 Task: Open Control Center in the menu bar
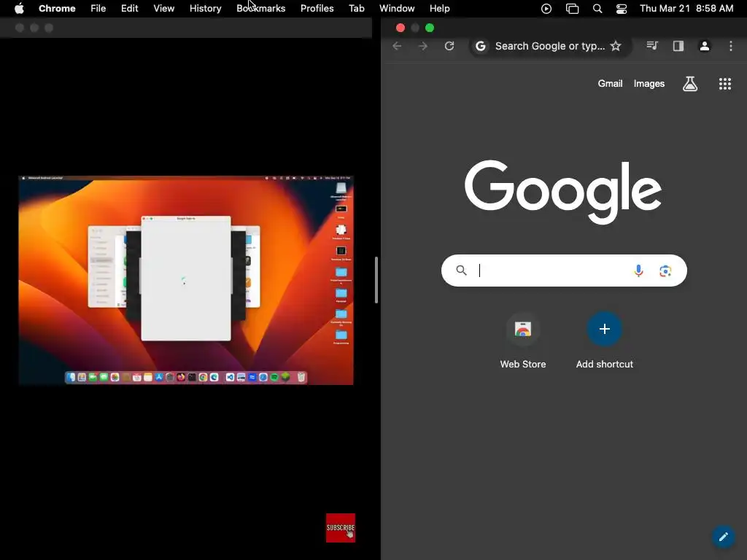pos(622,9)
